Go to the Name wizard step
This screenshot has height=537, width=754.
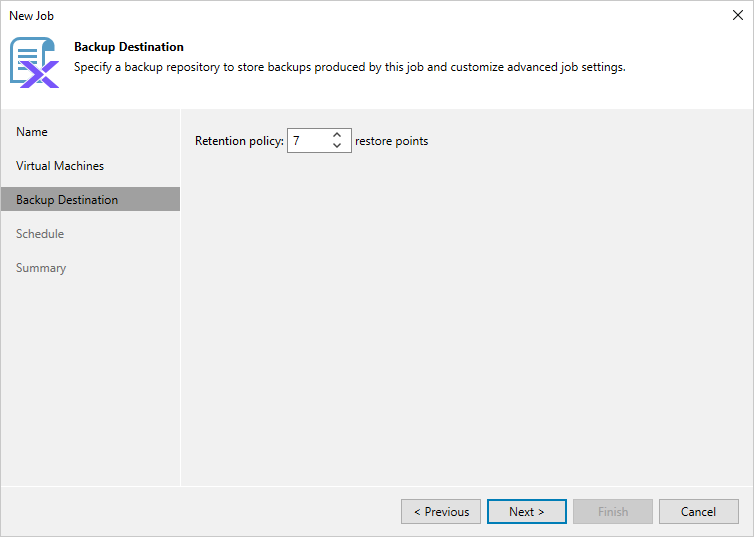click(32, 132)
